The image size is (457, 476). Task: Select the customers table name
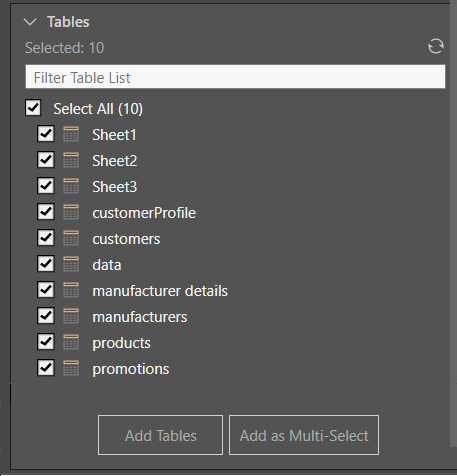tap(126, 239)
